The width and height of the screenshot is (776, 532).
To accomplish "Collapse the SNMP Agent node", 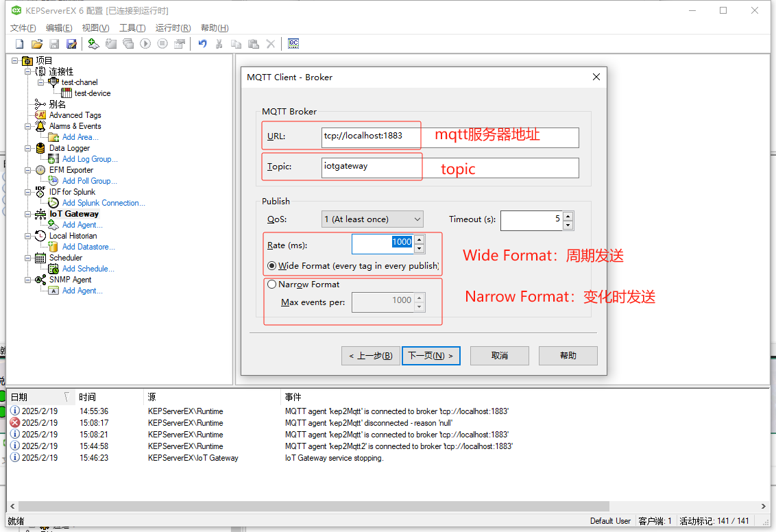I will click(x=27, y=280).
